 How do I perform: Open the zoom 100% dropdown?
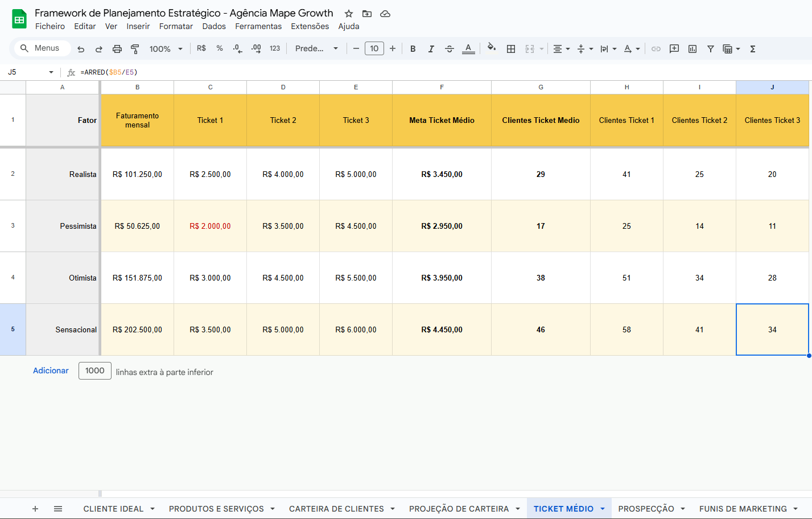click(166, 49)
